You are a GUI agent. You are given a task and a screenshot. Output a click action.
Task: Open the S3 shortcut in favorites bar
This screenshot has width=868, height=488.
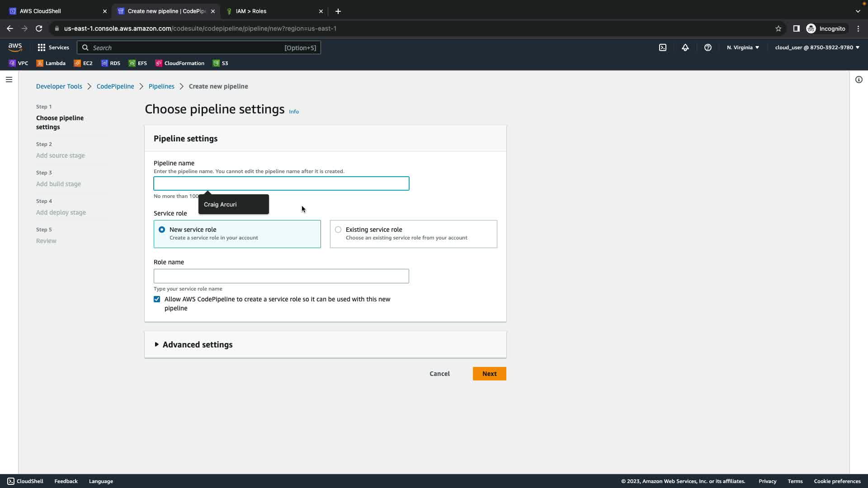[221, 63]
